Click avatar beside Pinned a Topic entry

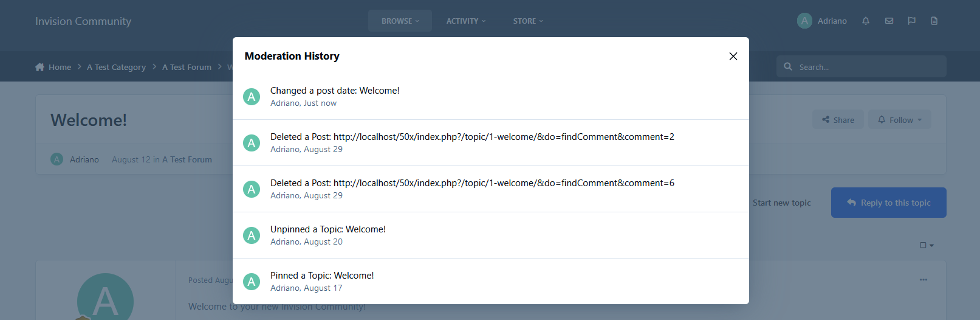pyautogui.click(x=252, y=282)
